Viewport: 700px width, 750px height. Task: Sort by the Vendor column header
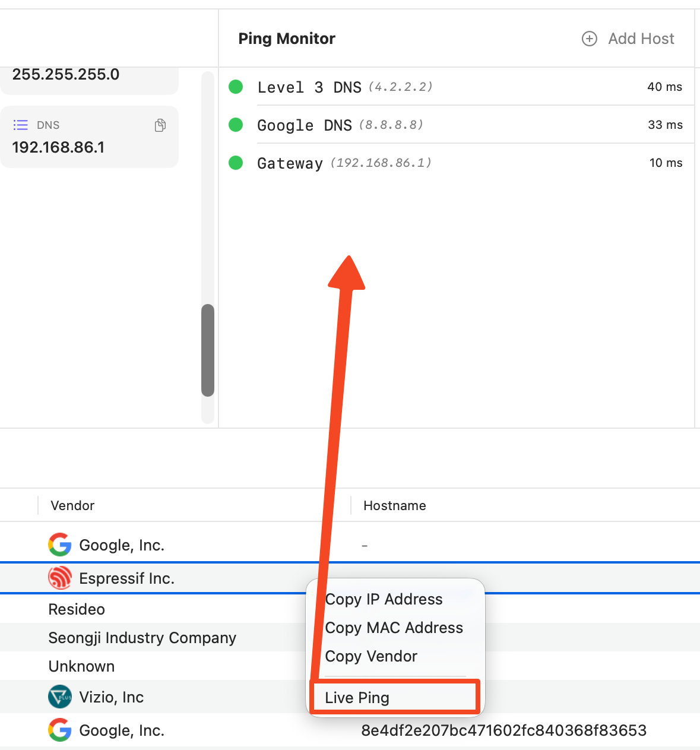coord(72,505)
